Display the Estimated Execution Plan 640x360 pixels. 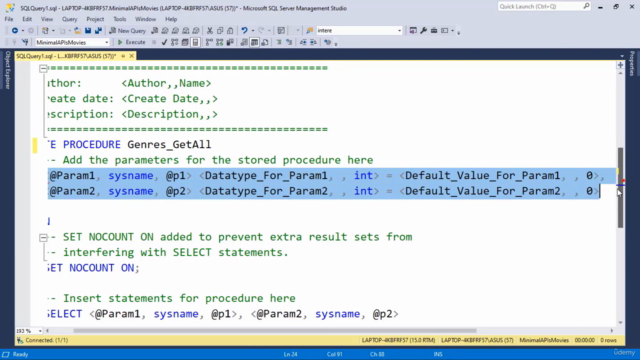(175, 42)
